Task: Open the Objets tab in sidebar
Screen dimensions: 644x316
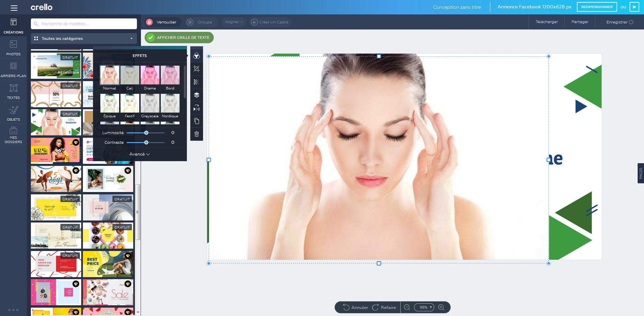Action: (x=13, y=113)
